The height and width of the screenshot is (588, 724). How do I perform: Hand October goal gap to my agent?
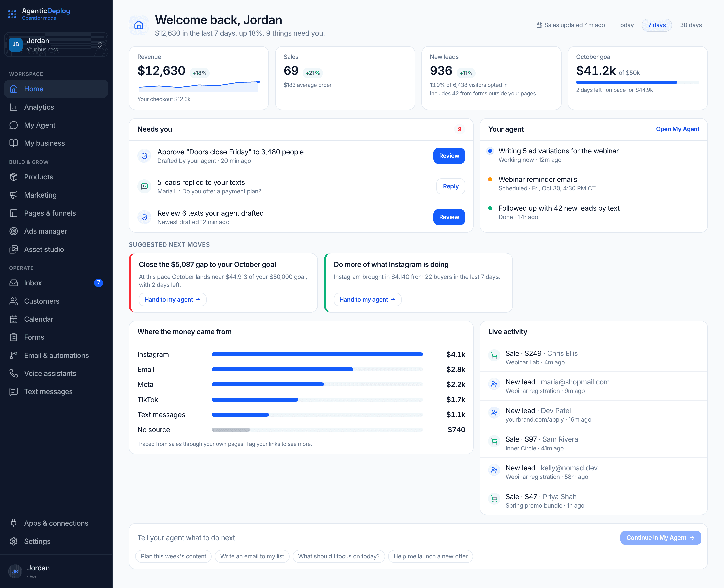[172, 300]
